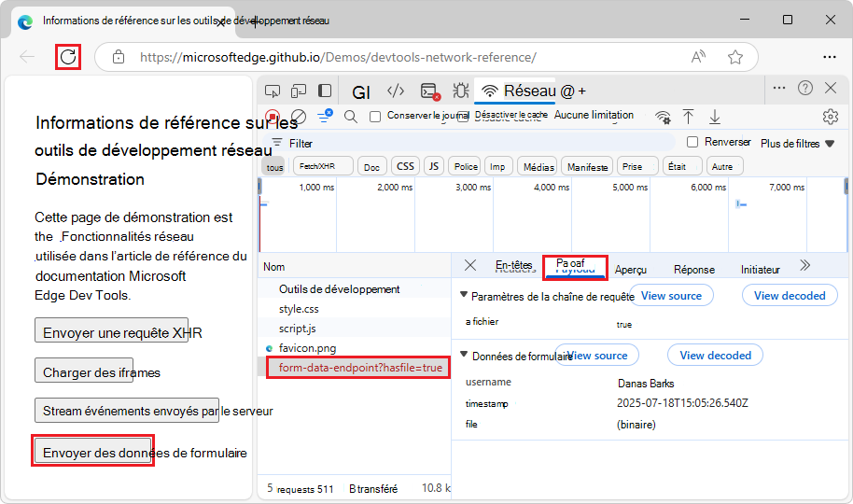Viewport: 853px width, 504px height.
Task: Open network conditions wifi gear icon
Action: tap(663, 117)
